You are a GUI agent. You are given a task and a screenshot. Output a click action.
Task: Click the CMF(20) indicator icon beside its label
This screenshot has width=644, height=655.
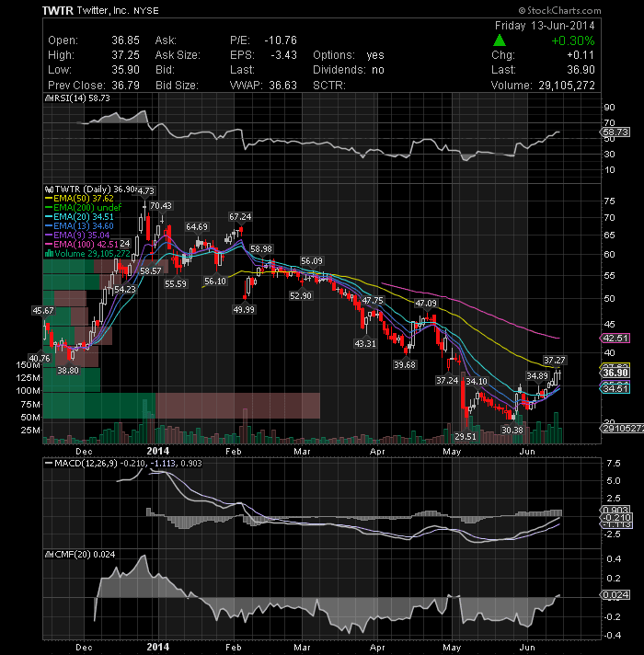(49, 555)
